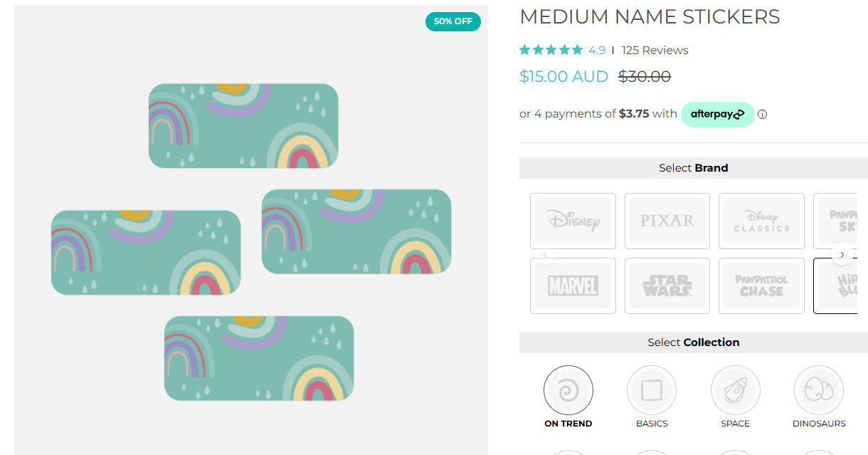Click the Afterpay logo badge
This screenshot has height=455, width=868.
[x=717, y=114]
